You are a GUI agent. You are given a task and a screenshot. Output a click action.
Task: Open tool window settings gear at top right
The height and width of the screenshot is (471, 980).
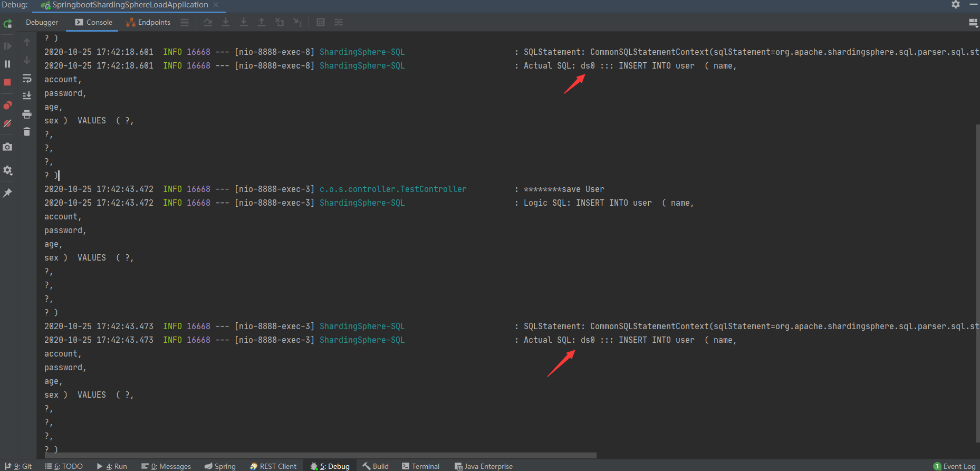[956, 5]
